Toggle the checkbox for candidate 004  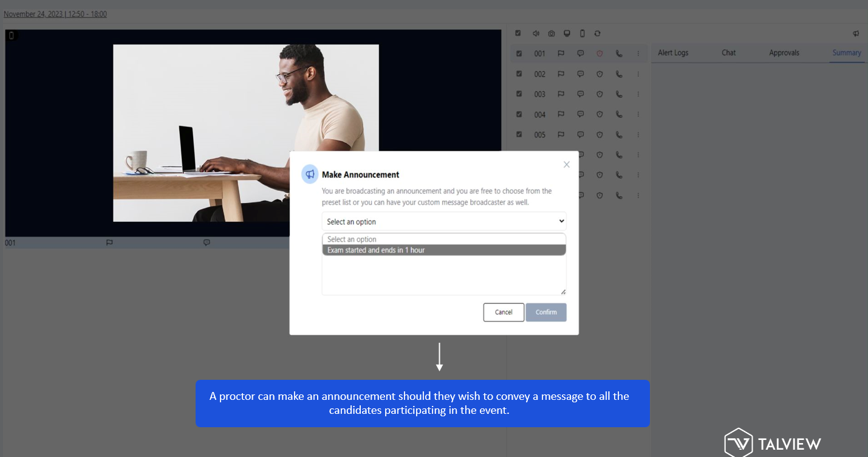(519, 114)
